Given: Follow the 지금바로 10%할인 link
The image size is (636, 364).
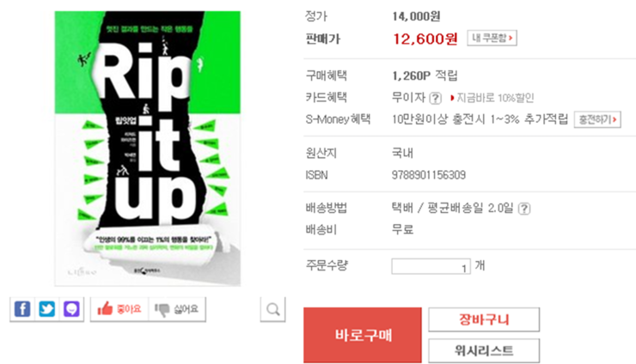Looking at the screenshot, I should pos(492,98).
